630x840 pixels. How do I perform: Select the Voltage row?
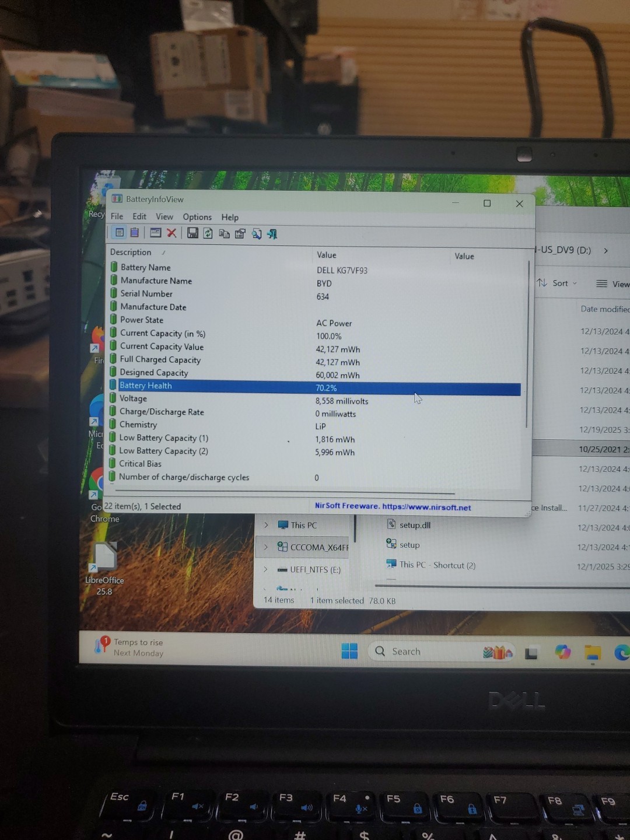[x=315, y=400]
